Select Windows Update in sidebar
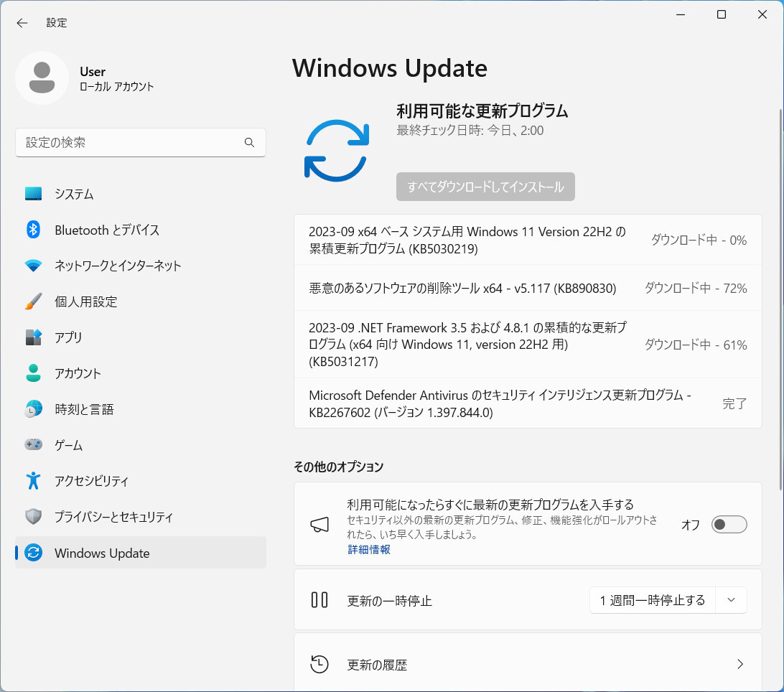Viewport: 784px width, 692px height. [x=141, y=553]
